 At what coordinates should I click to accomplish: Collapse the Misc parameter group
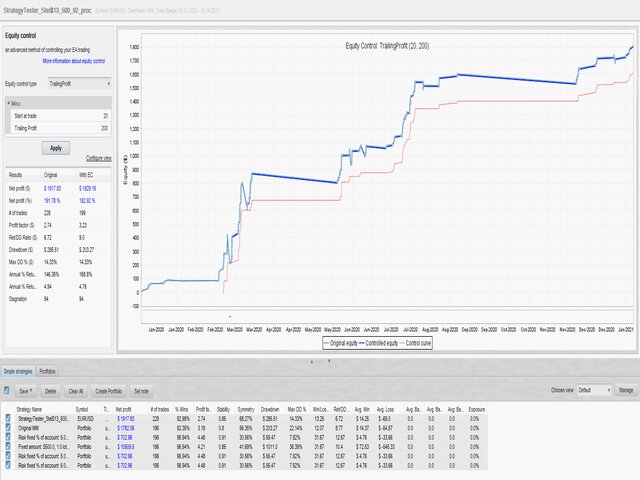click(9, 103)
